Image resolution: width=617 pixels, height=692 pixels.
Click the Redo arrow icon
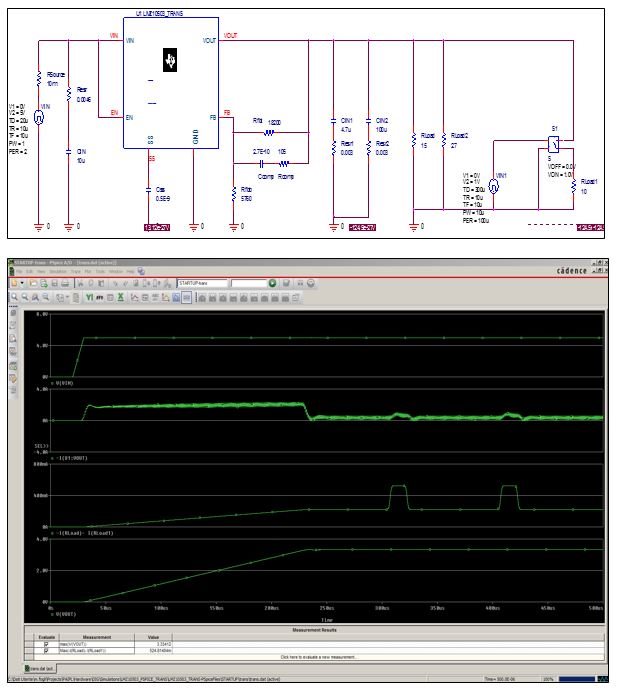pos(126,283)
